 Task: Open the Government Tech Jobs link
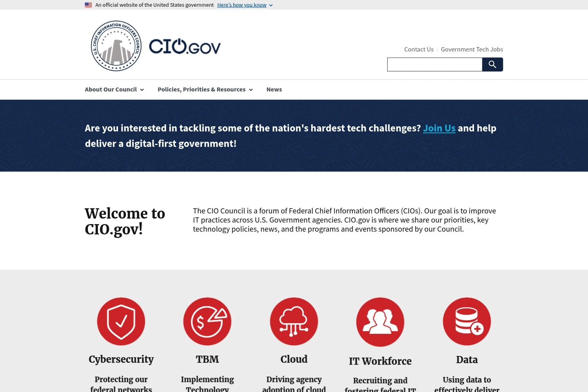tap(472, 49)
